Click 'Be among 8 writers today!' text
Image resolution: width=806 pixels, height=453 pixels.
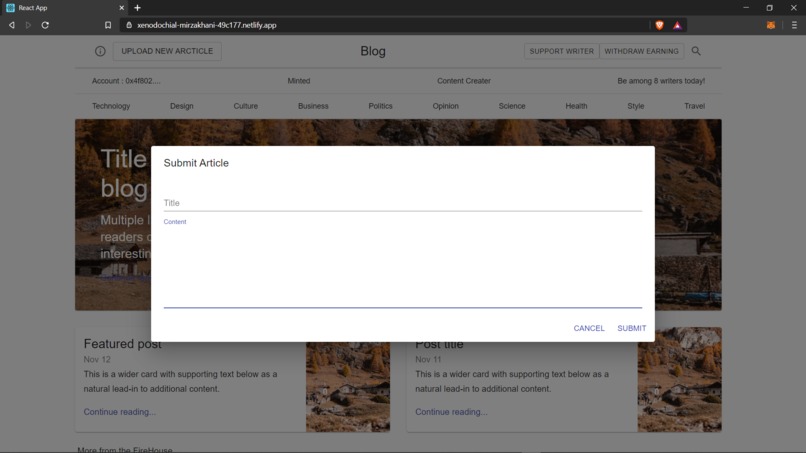[661, 81]
